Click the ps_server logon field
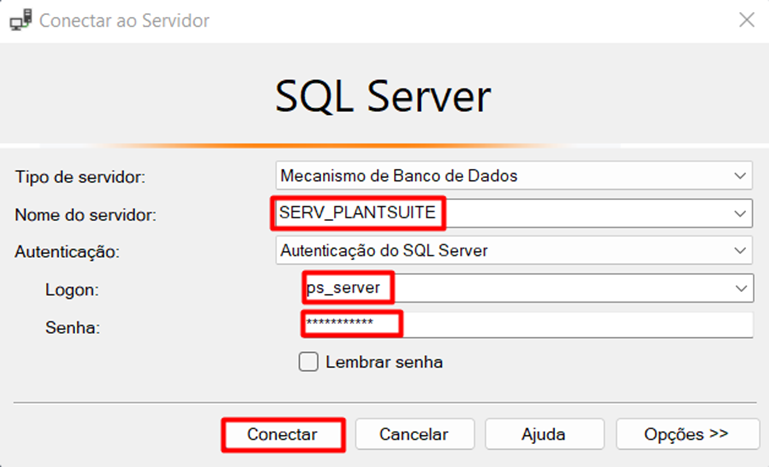The width and height of the screenshot is (769, 467). point(528,288)
